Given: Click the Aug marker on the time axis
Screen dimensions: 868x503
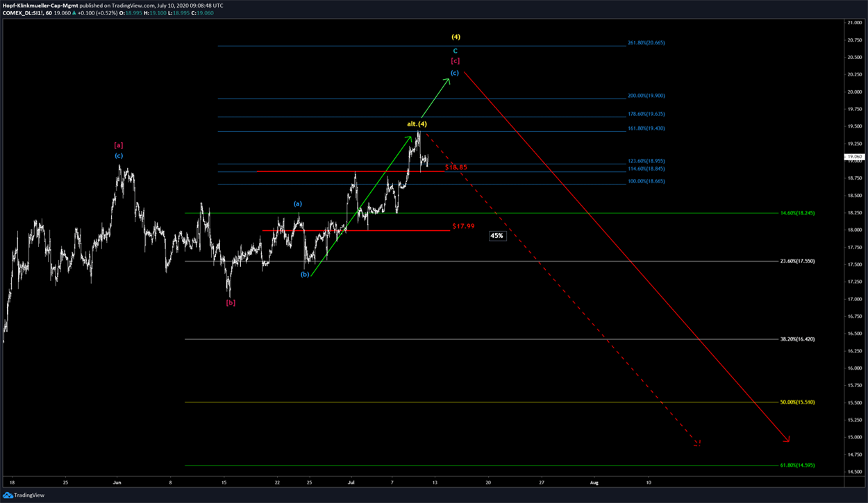Looking at the screenshot, I should click(x=594, y=481).
